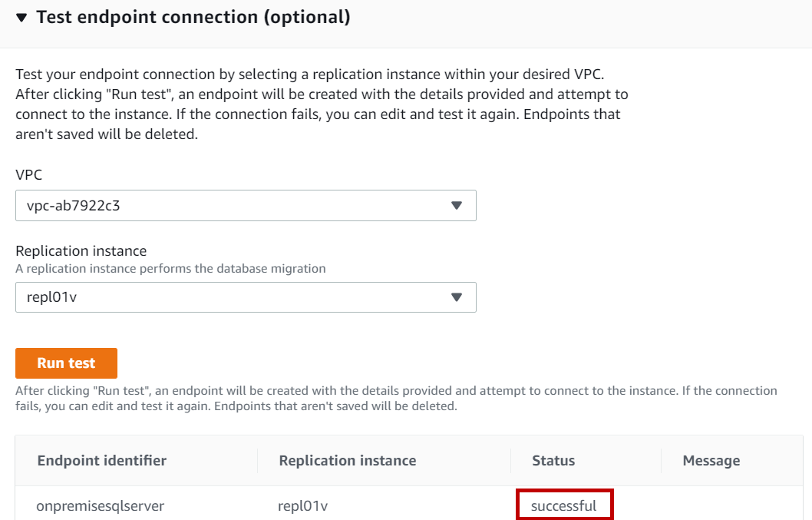The height and width of the screenshot is (520, 812).
Task: Click the Replication instance field label
Action: (81, 251)
